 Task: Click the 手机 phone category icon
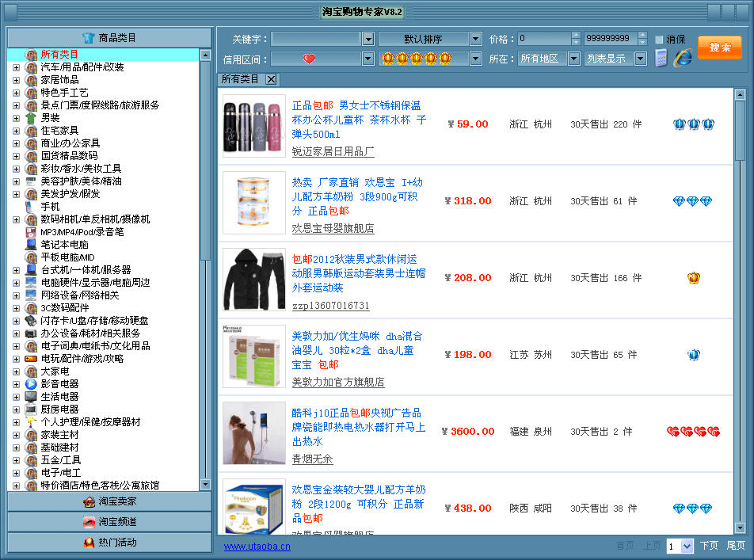(30, 207)
